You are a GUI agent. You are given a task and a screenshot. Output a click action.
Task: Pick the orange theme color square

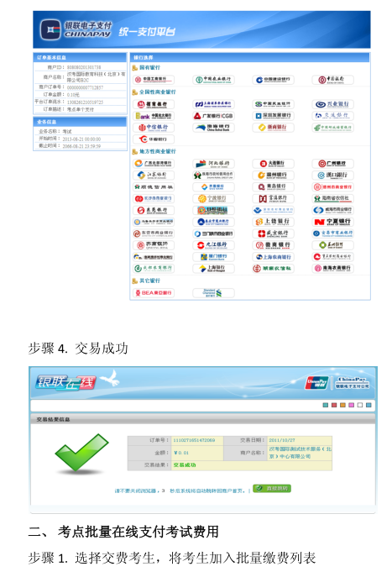click(x=342, y=405)
